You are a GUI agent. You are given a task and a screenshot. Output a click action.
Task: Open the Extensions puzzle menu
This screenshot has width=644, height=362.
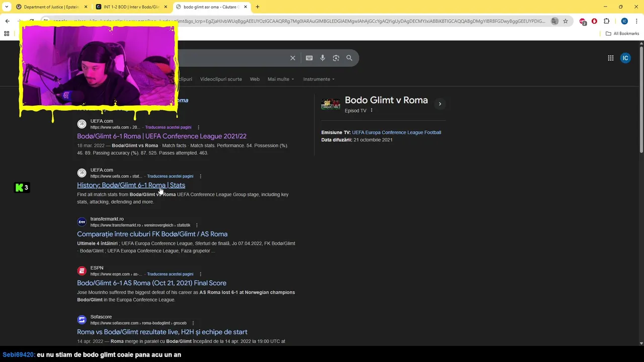click(606, 21)
